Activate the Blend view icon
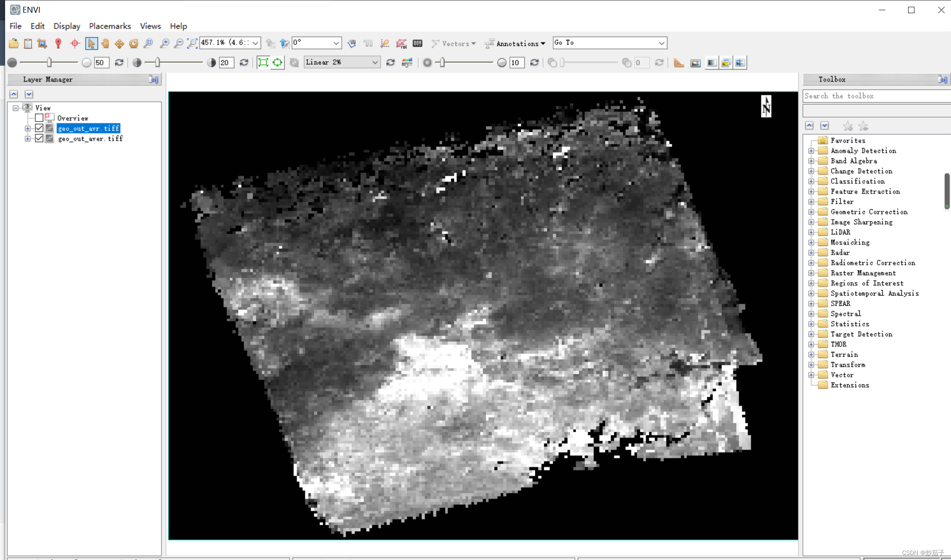 click(x=712, y=63)
